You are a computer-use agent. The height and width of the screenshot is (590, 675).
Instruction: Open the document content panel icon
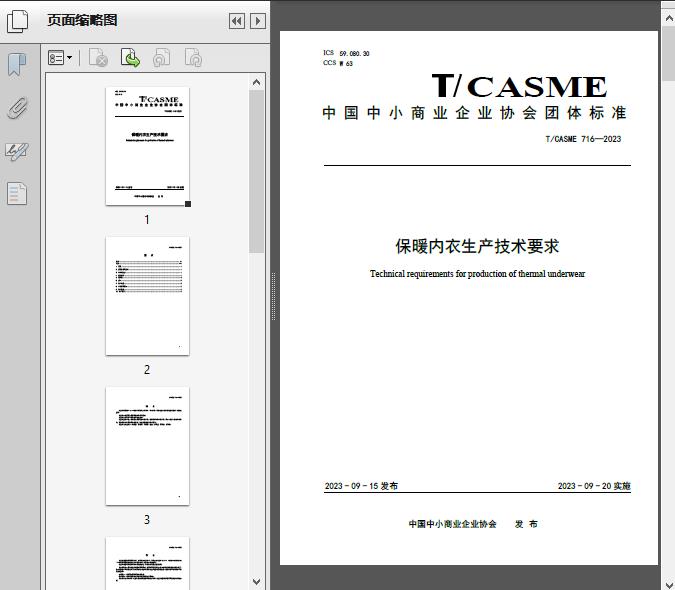click(17, 193)
